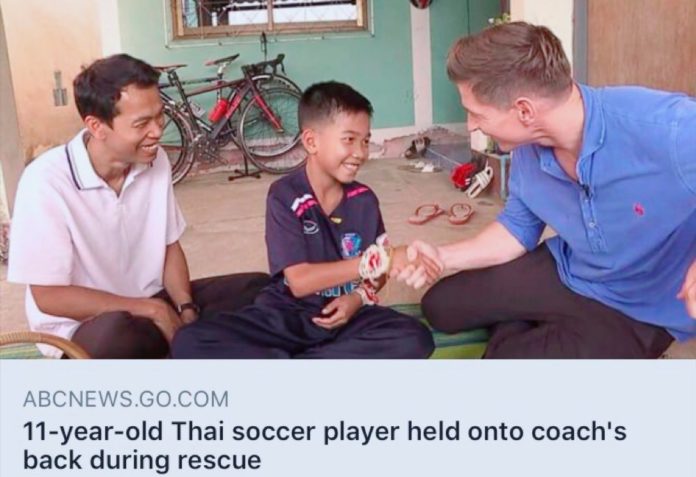Click the bicycles leaning against the wall
The width and height of the screenshot is (696, 477).
coord(231,118)
